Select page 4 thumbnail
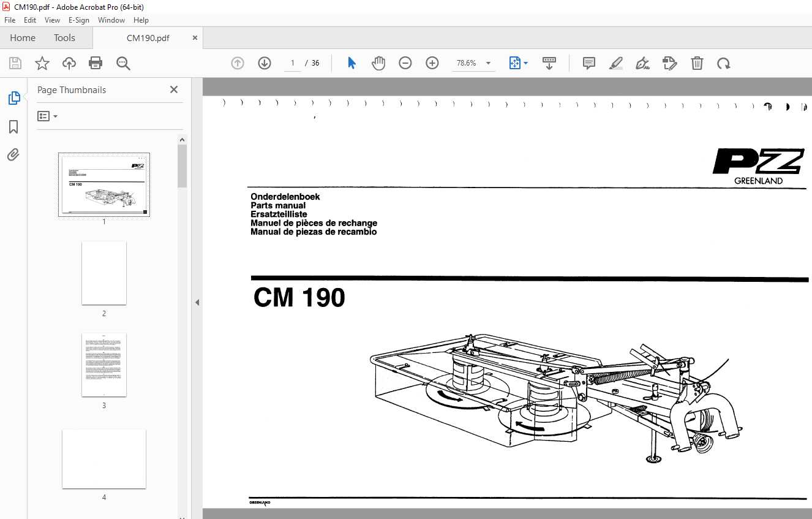 tap(104, 459)
